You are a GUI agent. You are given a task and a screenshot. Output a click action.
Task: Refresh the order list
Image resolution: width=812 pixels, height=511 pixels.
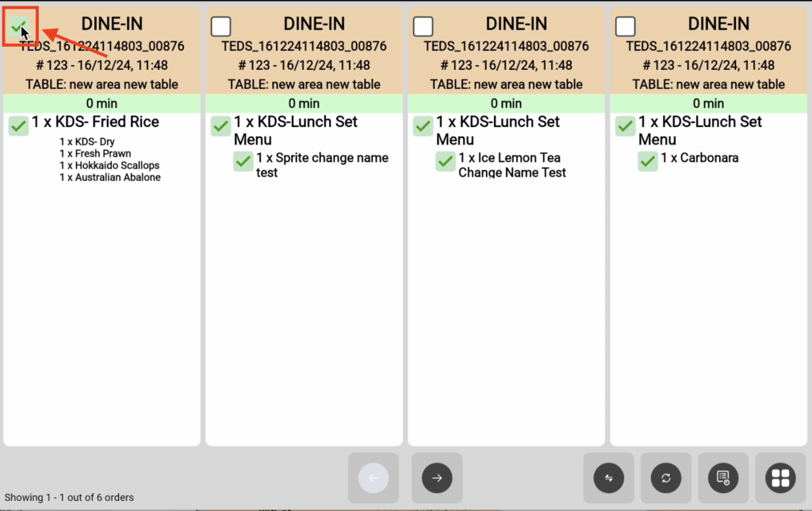(666, 478)
